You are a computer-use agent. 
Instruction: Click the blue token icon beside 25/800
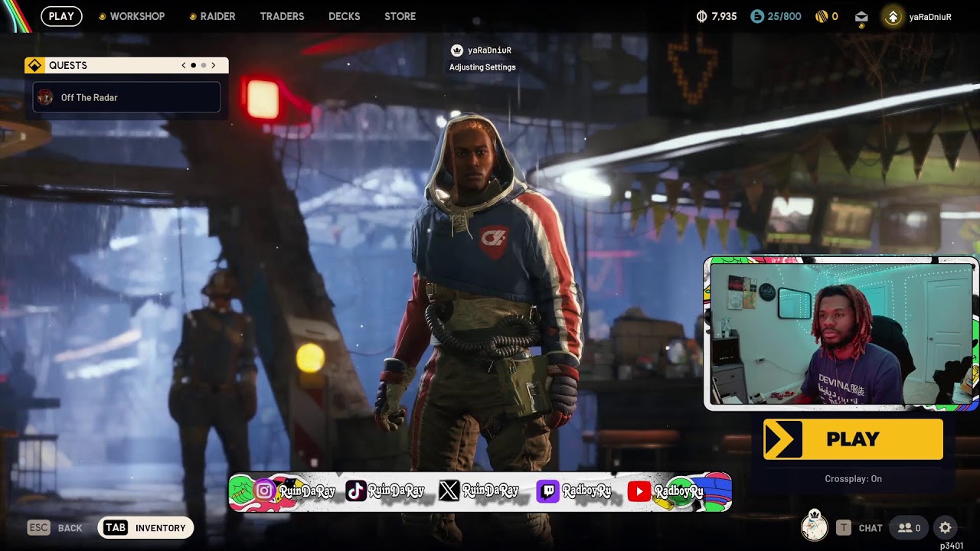(x=757, y=16)
